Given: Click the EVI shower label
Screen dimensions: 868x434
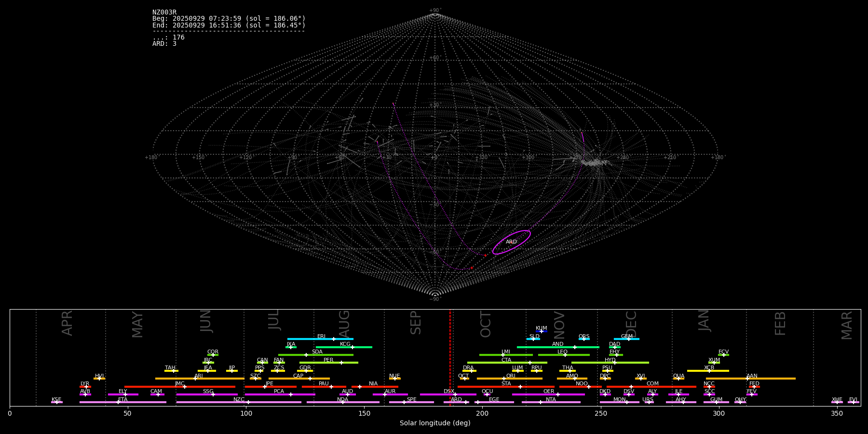Looking at the screenshot, I should pyautogui.click(x=853, y=400).
